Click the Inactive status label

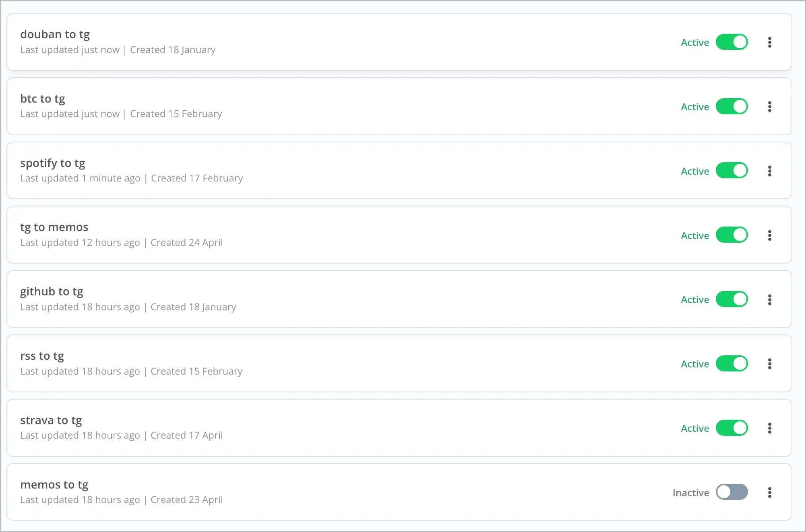pyautogui.click(x=690, y=493)
